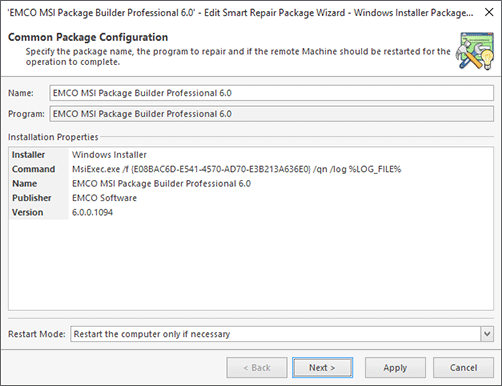Close the wizard window with the X
Screen dimensions: 502x386
[x=489, y=12]
